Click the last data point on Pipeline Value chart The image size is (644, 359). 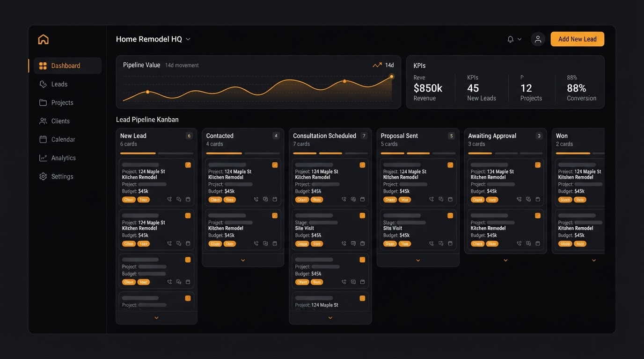point(392,76)
